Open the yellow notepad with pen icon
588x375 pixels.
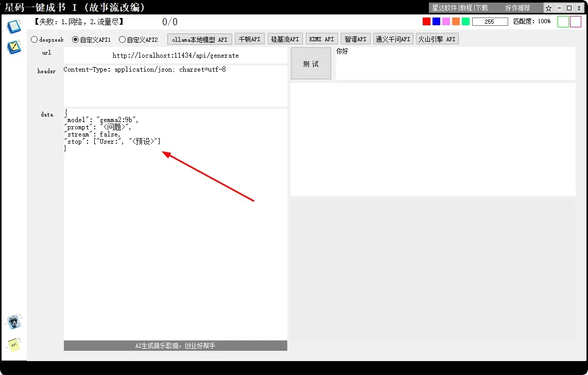[14, 47]
